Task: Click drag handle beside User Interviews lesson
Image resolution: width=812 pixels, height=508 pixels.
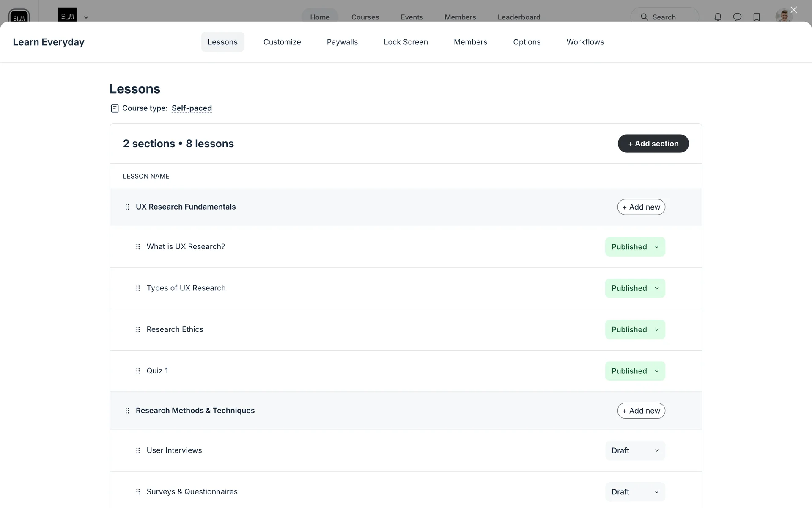Action: (138, 450)
